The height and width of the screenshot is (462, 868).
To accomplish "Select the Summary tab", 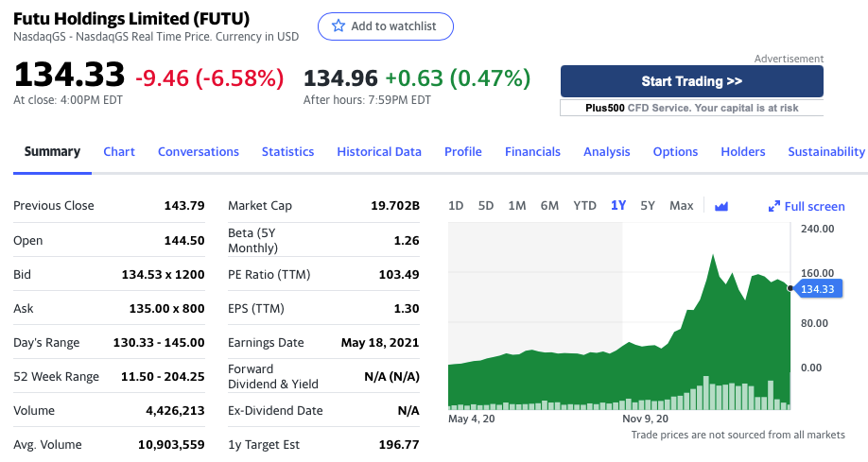I will 52,151.
